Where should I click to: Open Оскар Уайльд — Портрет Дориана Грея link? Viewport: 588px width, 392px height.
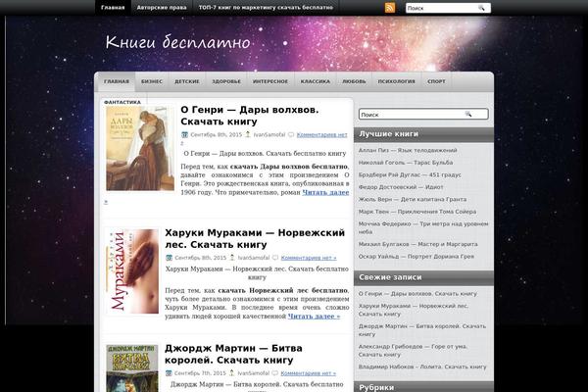[416, 257]
